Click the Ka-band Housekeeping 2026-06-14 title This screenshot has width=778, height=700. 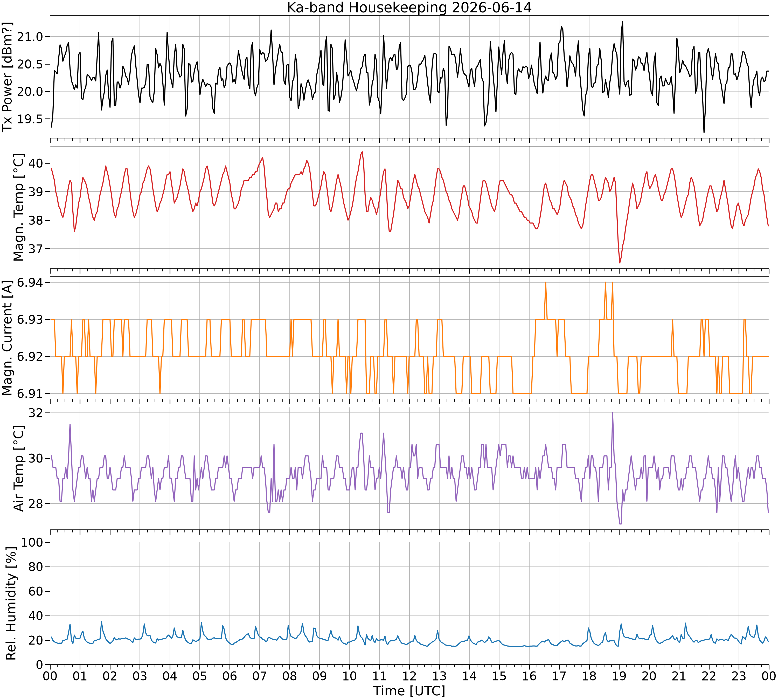409,7
